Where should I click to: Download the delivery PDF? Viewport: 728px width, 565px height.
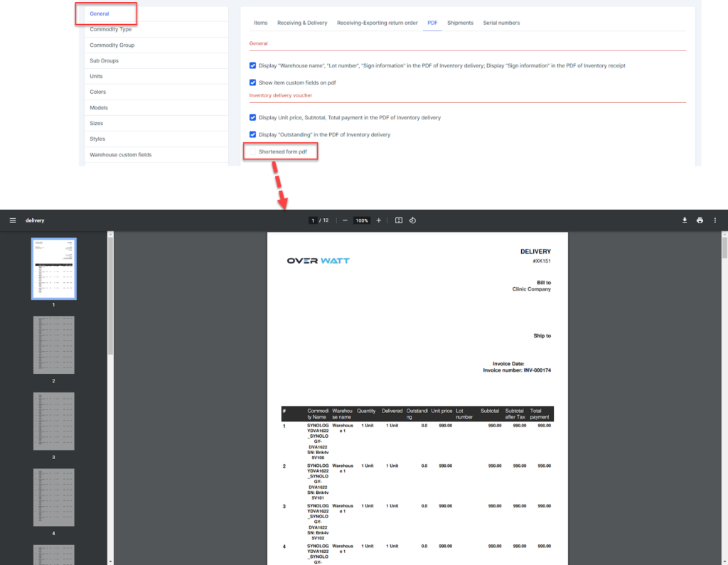coord(685,220)
